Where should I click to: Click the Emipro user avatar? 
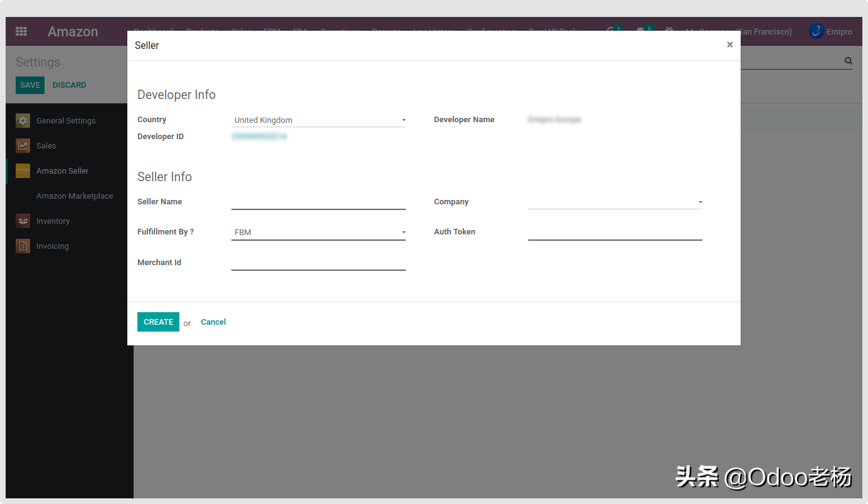point(816,31)
